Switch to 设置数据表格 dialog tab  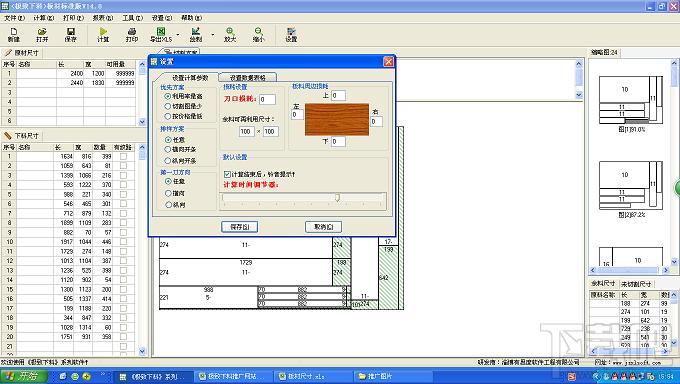point(247,78)
